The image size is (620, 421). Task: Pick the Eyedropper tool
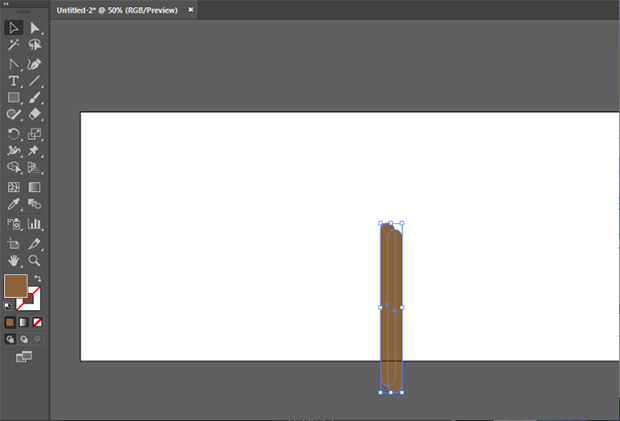coord(14,204)
